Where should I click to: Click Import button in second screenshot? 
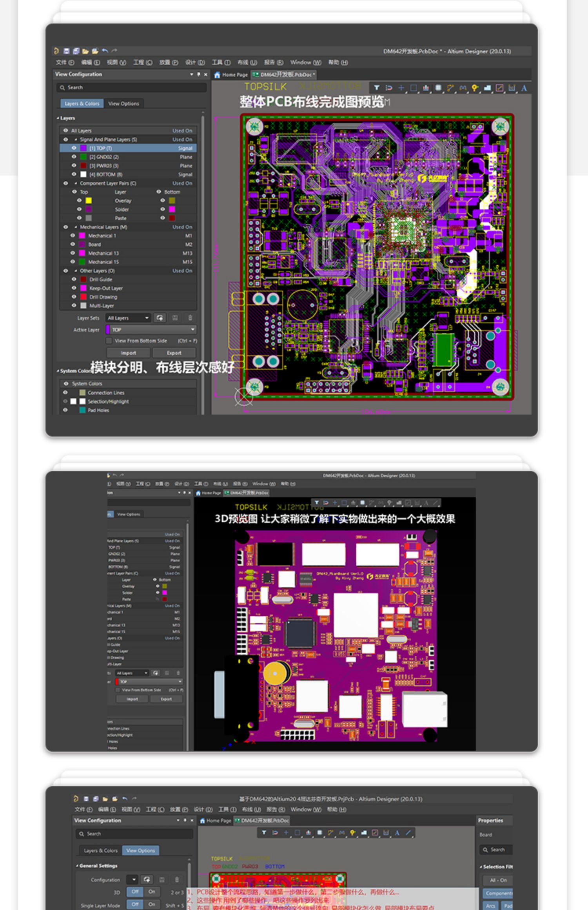[x=132, y=699]
